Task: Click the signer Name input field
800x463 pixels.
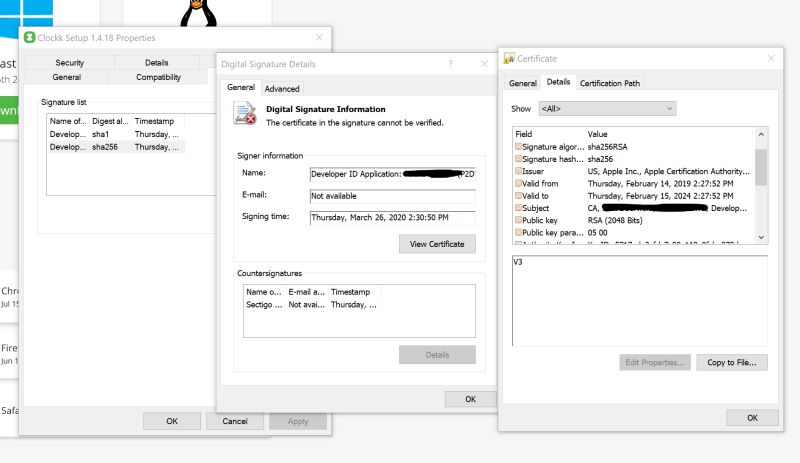Action: [x=393, y=174]
